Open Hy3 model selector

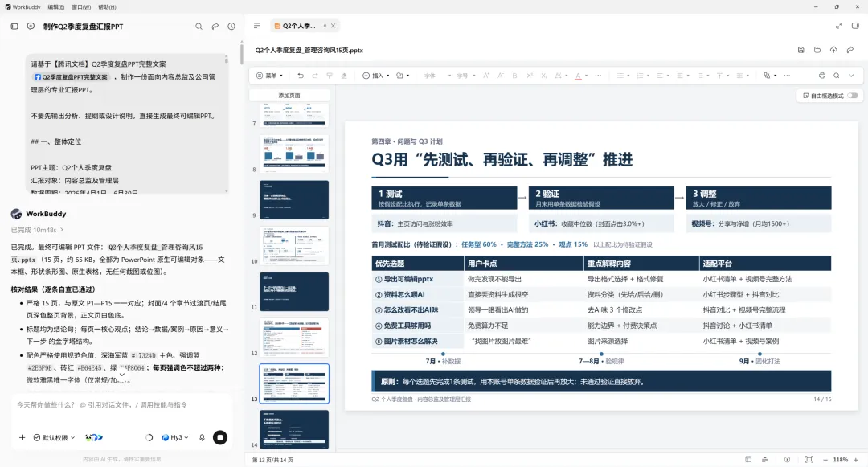tap(175, 438)
